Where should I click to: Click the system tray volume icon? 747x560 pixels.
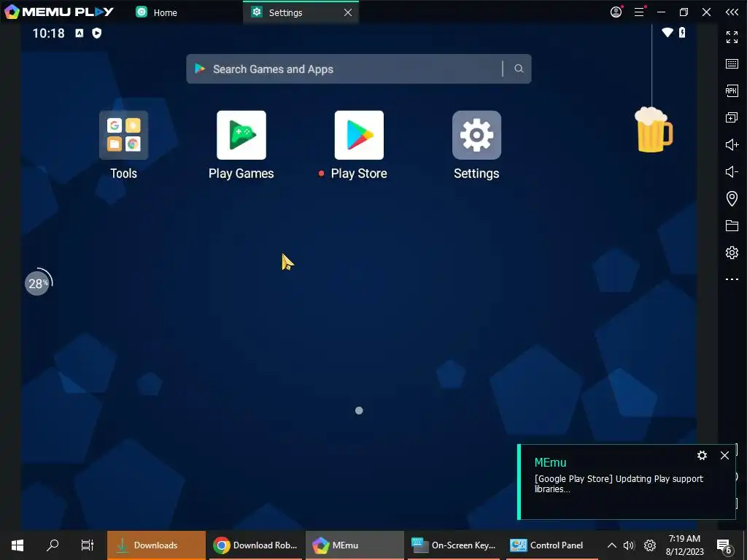pyautogui.click(x=630, y=545)
